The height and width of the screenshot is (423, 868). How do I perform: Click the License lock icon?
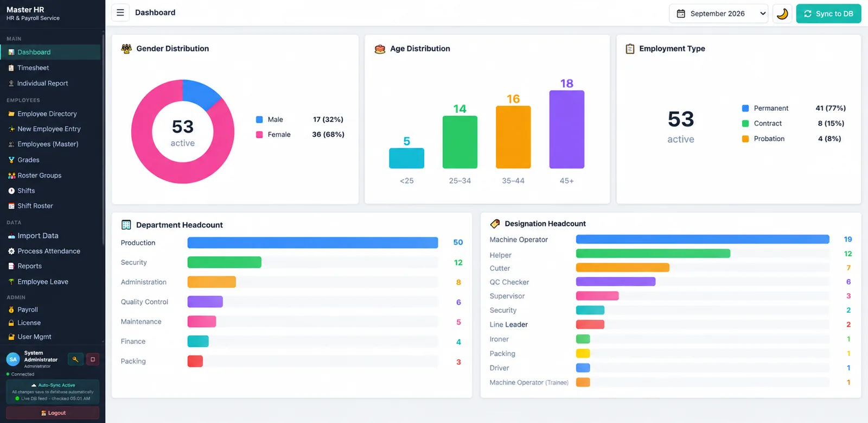coord(11,323)
